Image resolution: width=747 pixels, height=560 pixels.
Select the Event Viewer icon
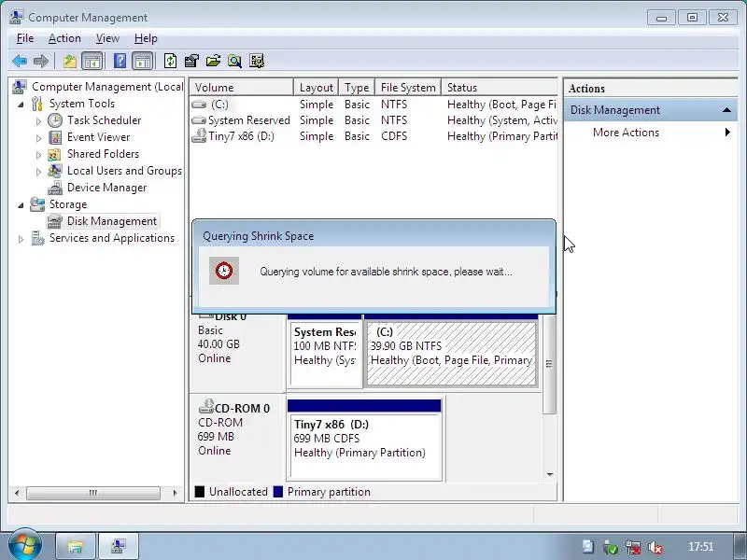coord(55,137)
